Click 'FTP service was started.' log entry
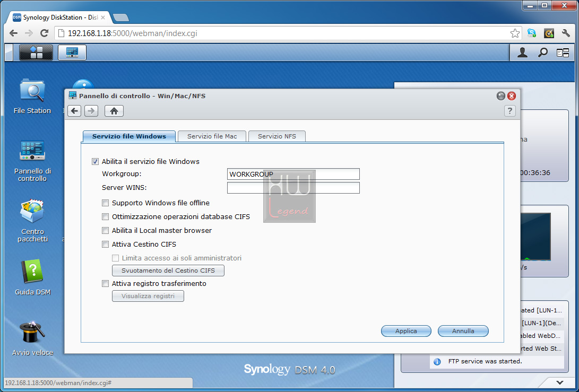 pyautogui.click(x=485, y=361)
